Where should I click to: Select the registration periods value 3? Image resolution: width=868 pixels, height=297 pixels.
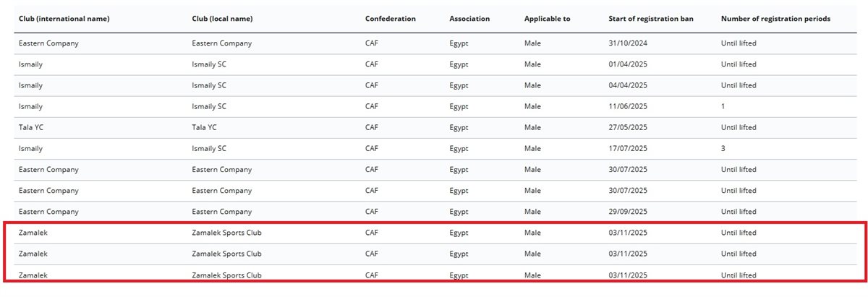point(723,148)
